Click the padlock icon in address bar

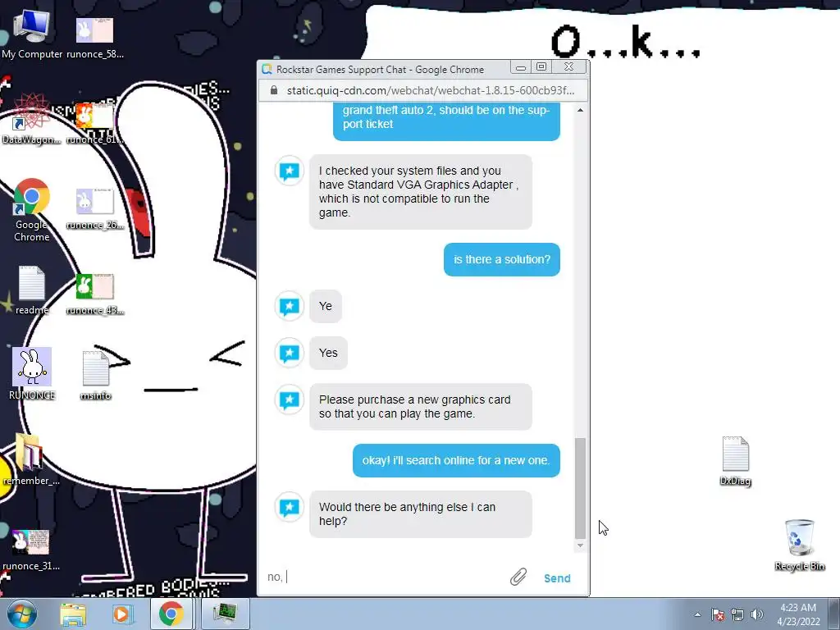point(274,90)
